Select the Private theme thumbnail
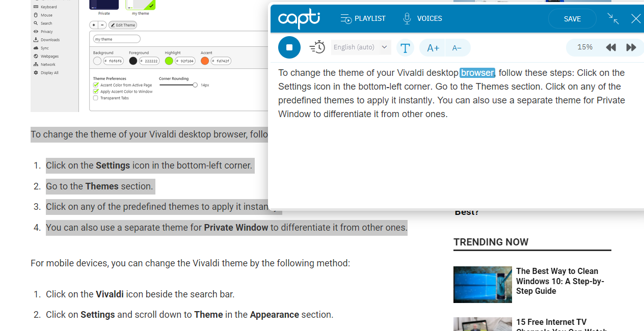The width and height of the screenshot is (644, 331). click(104, 5)
